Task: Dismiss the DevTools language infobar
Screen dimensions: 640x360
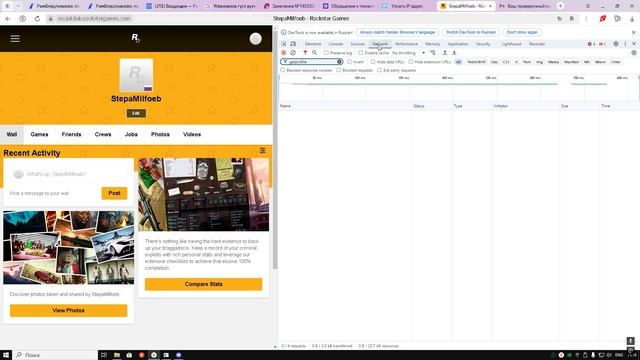Action: pyautogui.click(x=633, y=32)
